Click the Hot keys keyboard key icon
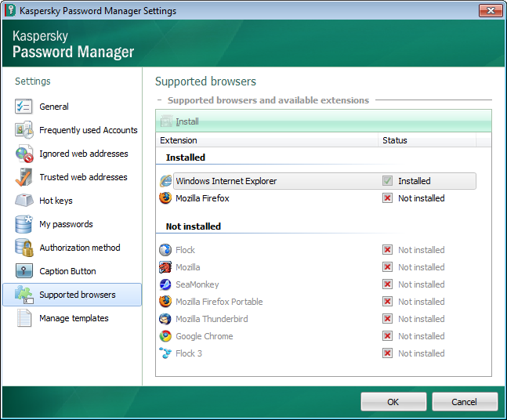 point(24,201)
